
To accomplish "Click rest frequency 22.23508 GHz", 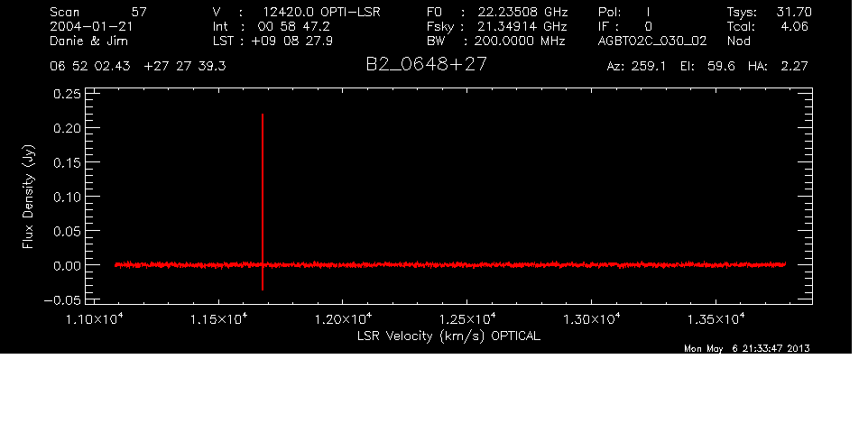I will point(523,12).
